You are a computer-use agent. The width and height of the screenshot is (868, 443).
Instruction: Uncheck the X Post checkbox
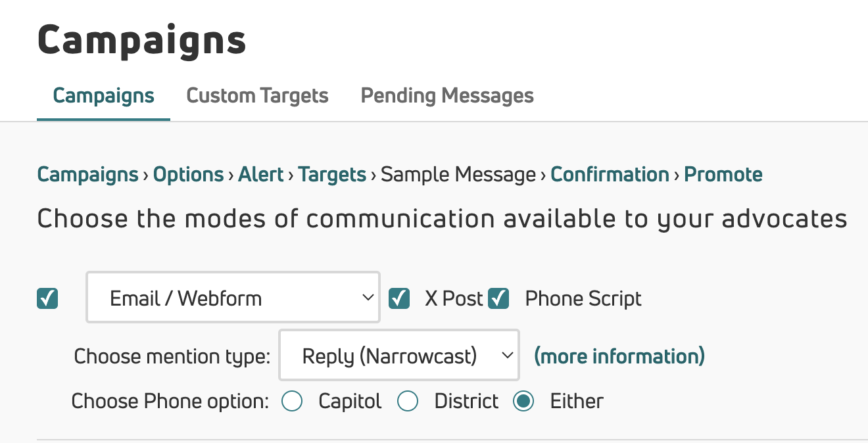(399, 299)
